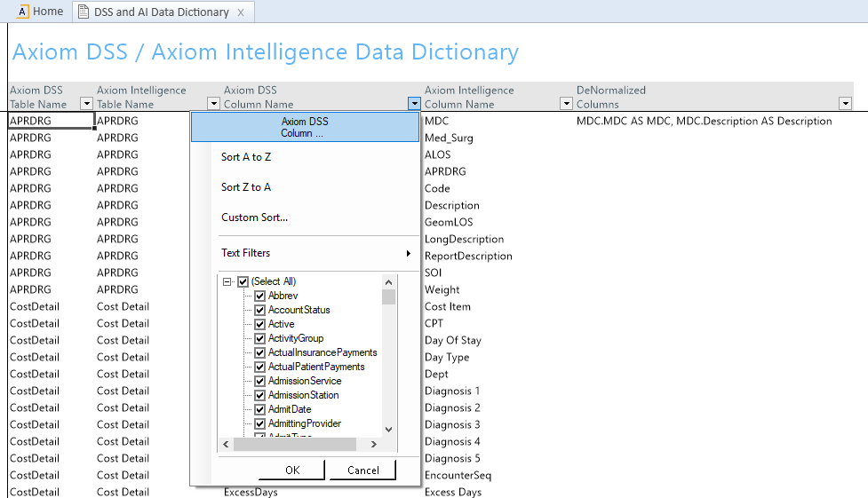Select the CPT cell

[x=434, y=323]
